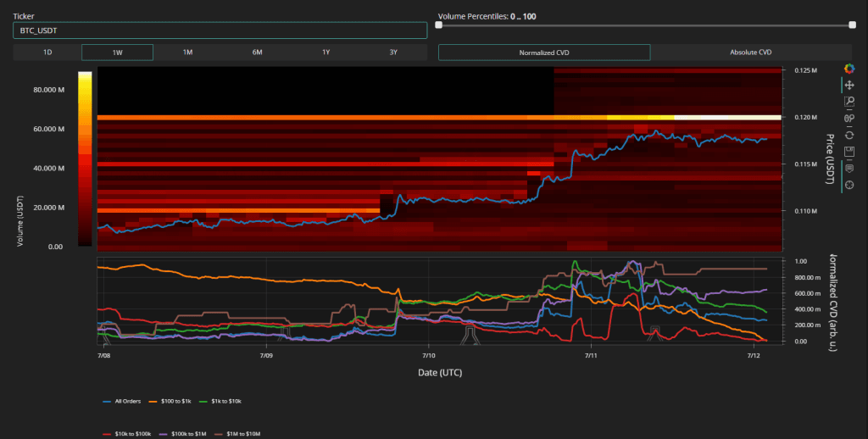The width and height of the screenshot is (868, 439).
Task: Click the 80.000 M volume scale label
Action: click(50, 90)
